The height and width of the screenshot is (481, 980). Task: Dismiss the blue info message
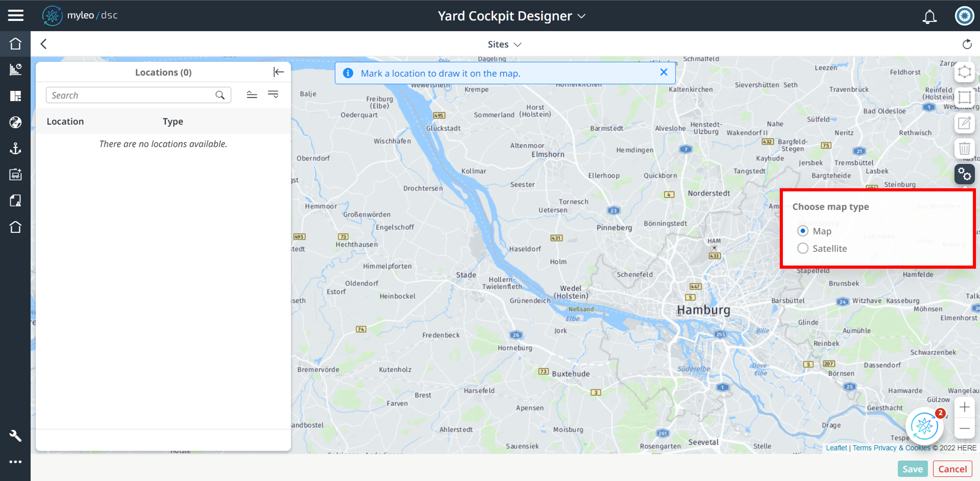coord(664,72)
